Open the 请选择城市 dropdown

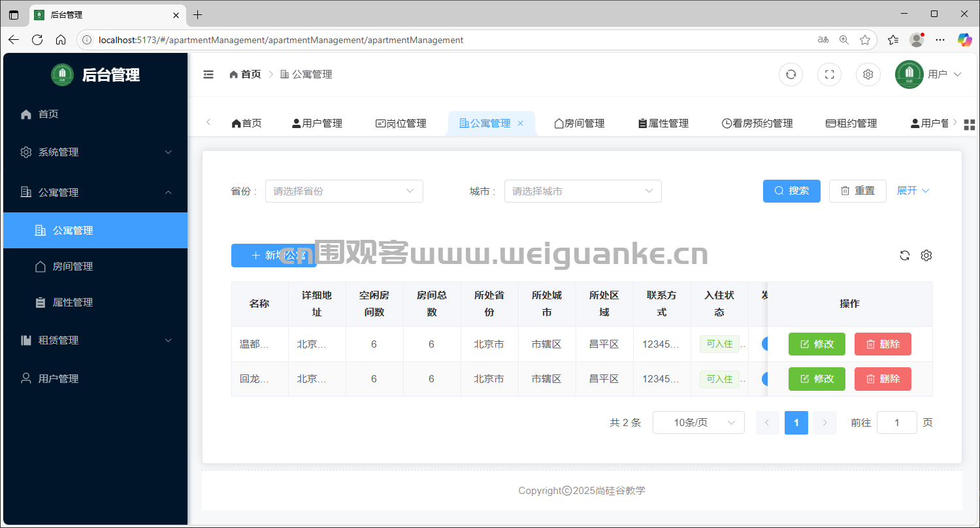pyautogui.click(x=583, y=191)
